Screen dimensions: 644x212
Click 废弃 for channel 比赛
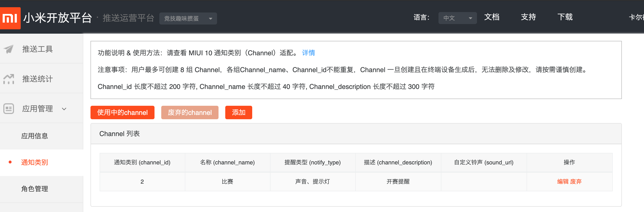pyautogui.click(x=576, y=181)
